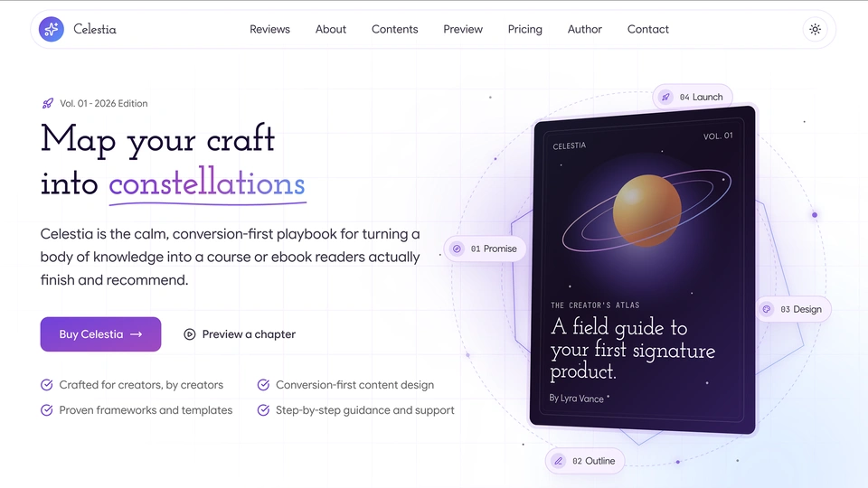Toggle the light/dark theme sun button
Image resolution: width=868 pixels, height=488 pixels.
[815, 29]
